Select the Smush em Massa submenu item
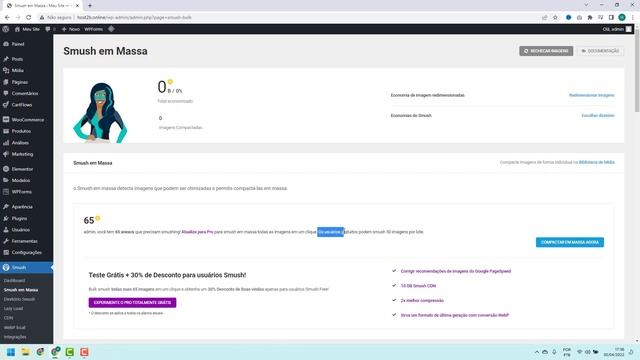The image size is (640, 360). coord(21,290)
